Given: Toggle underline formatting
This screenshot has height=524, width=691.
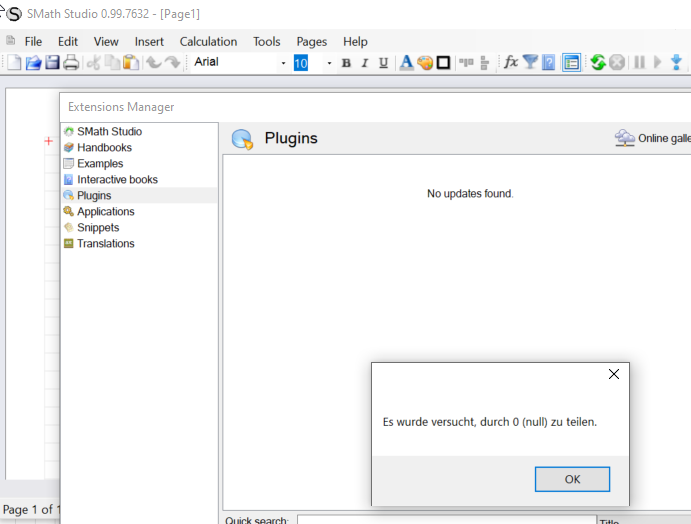Looking at the screenshot, I should pyautogui.click(x=383, y=63).
